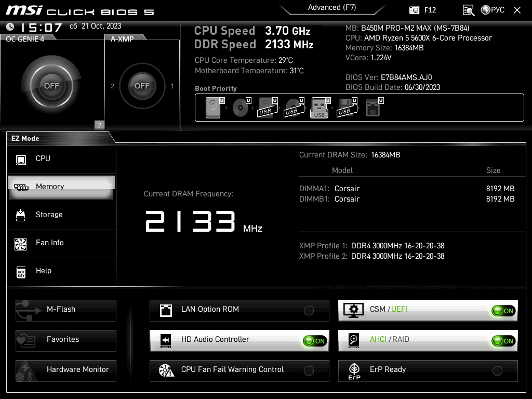
Task: Open the Favorites menu
Action: tap(66, 341)
